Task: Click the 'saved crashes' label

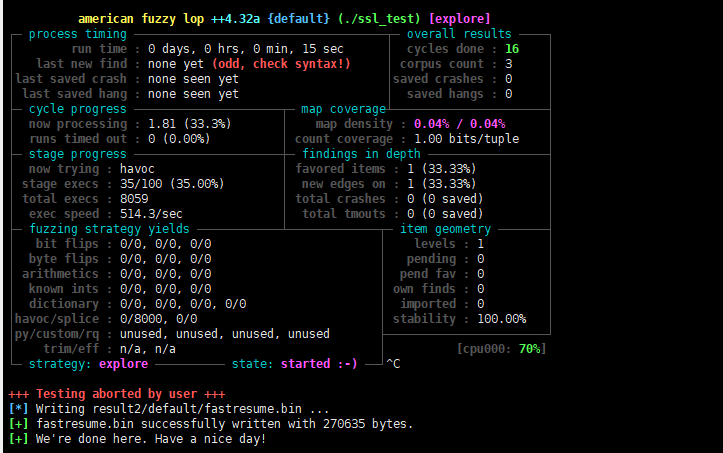Action: [438, 79]
